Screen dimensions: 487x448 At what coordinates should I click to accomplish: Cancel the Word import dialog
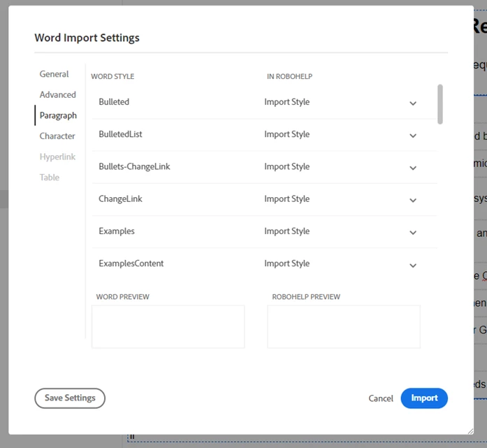[381, 398]
